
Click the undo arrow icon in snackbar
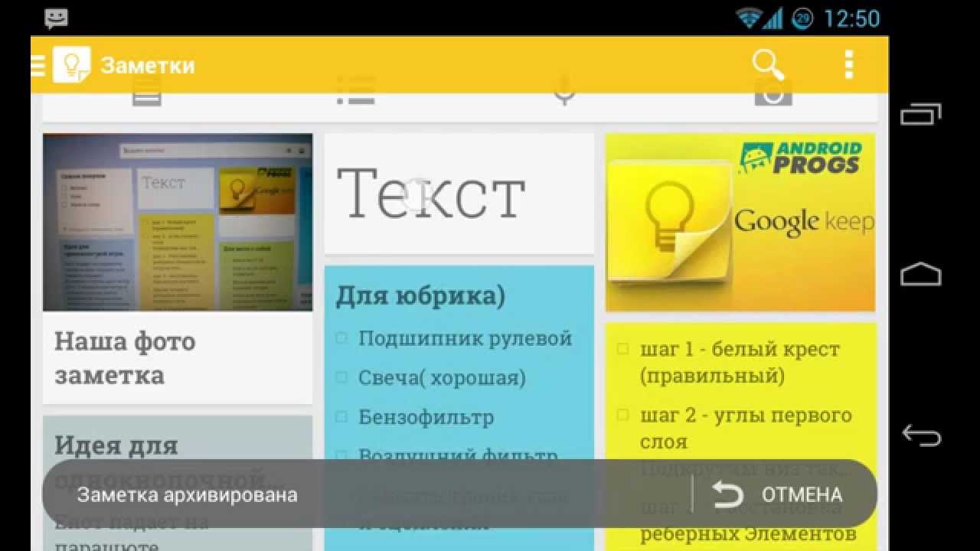point(727,494)
